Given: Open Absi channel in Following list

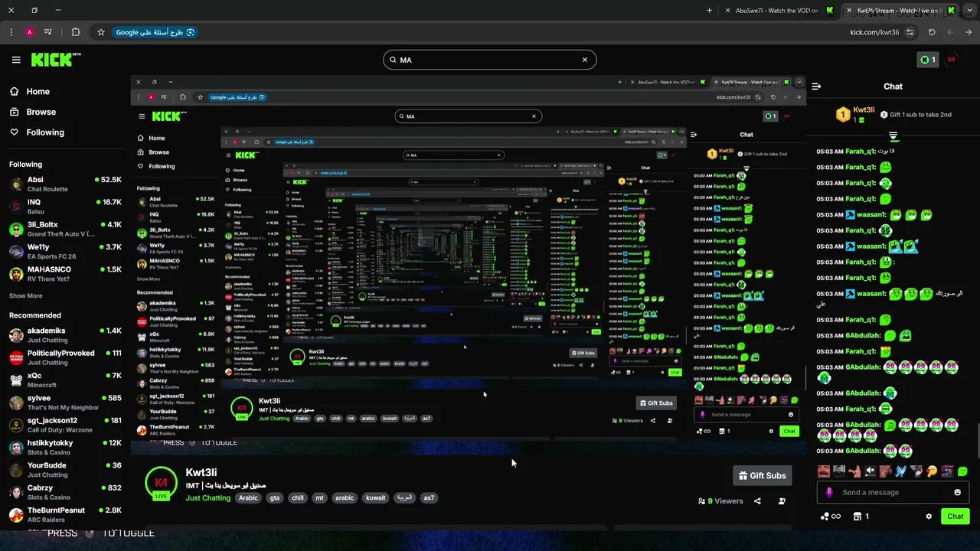Looking at the screenshot, I should click(x=65, y=184).
